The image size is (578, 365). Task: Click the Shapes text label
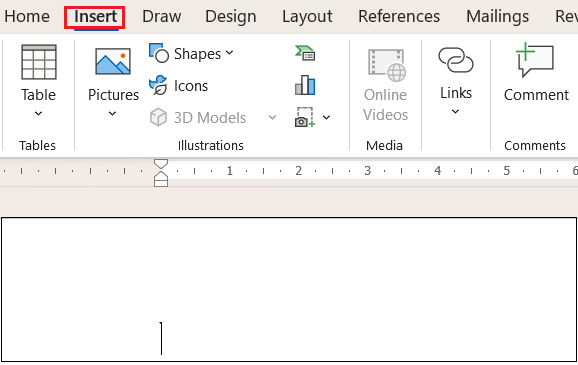pyautogui.click(x=197, y=54)
